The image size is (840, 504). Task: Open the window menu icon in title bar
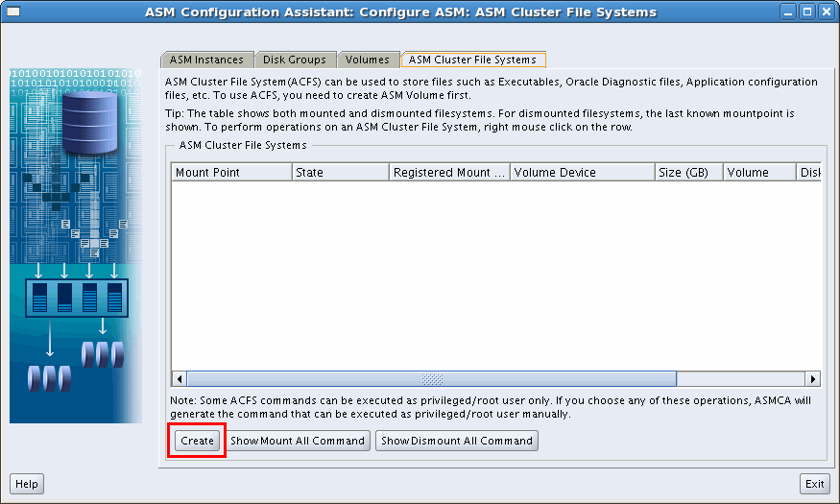[13, 12]
